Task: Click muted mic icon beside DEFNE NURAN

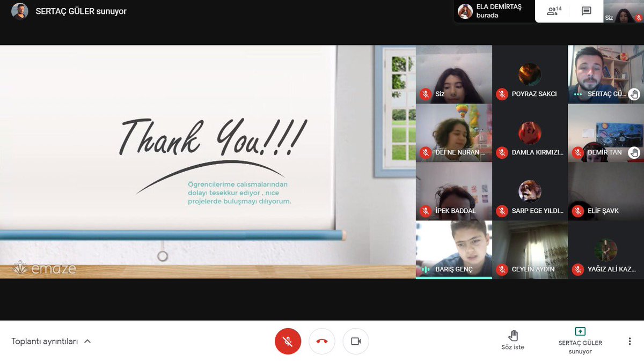Action: coord(426,152)
